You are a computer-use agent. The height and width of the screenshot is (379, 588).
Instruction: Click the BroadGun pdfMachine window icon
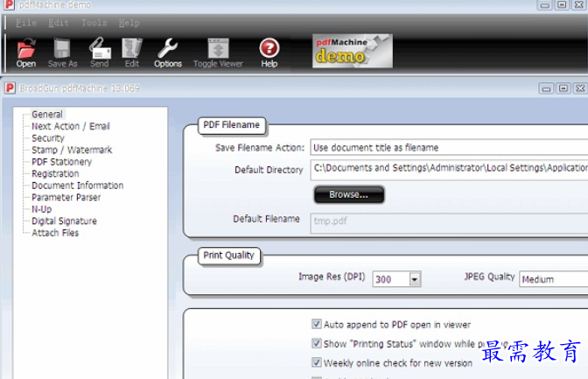click(x=10, y=88)
